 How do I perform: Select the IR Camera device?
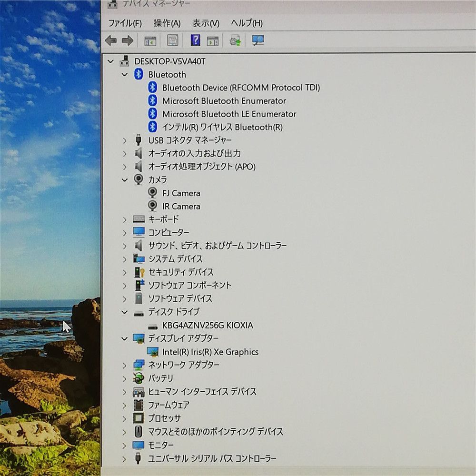181,207
